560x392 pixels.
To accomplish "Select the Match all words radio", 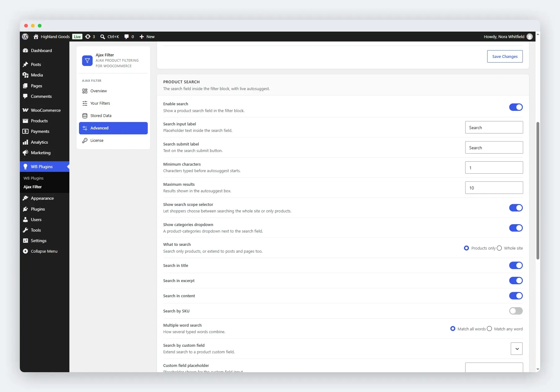I will 453,329.
